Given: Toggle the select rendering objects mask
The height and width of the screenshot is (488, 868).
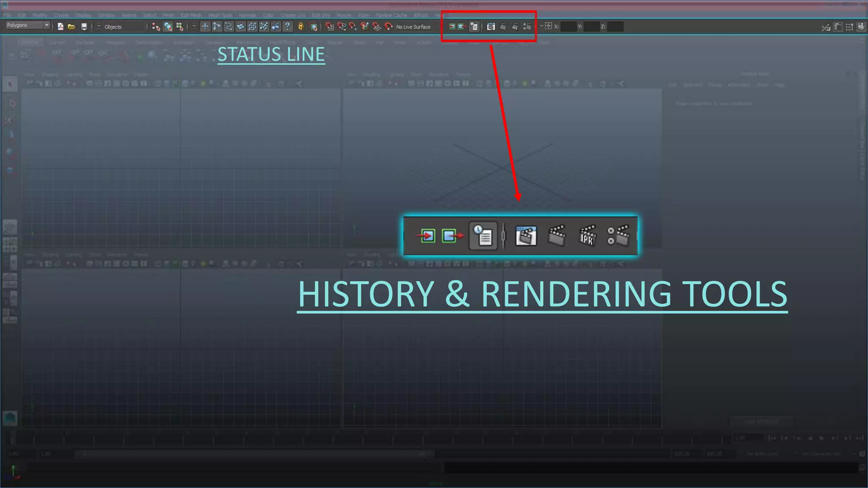Looking at the screenshot, I should pos(275,27).
